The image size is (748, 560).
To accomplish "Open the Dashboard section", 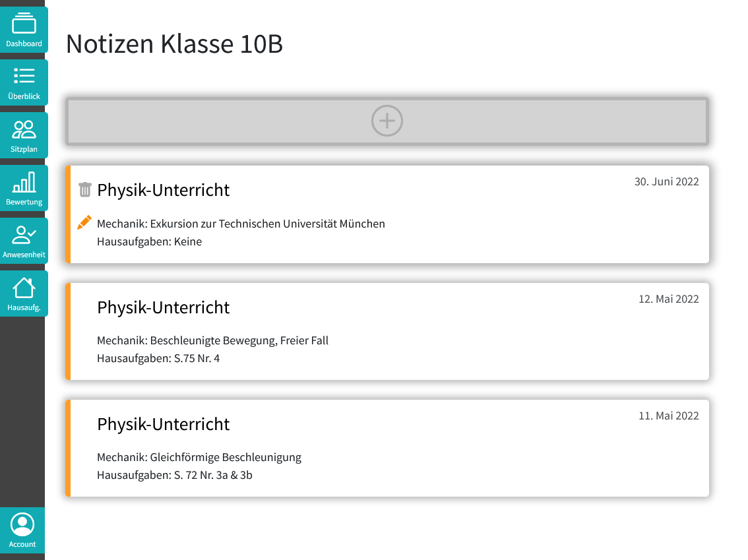I will [x=24, y=30].
